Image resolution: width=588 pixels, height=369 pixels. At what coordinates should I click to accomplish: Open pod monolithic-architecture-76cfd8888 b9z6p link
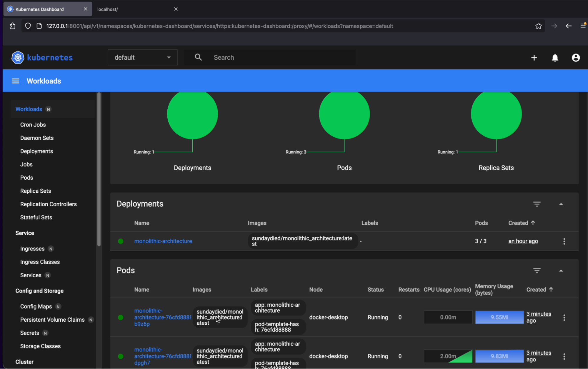coord(162,317)
